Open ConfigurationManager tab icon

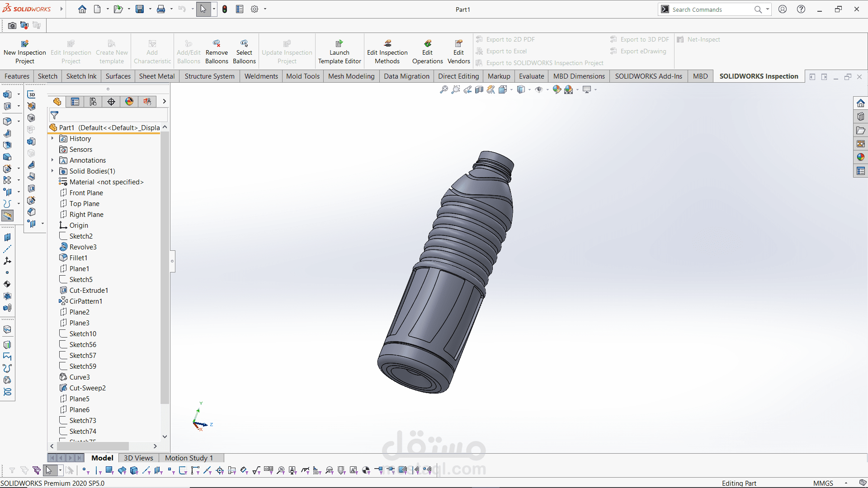(93, 102)
